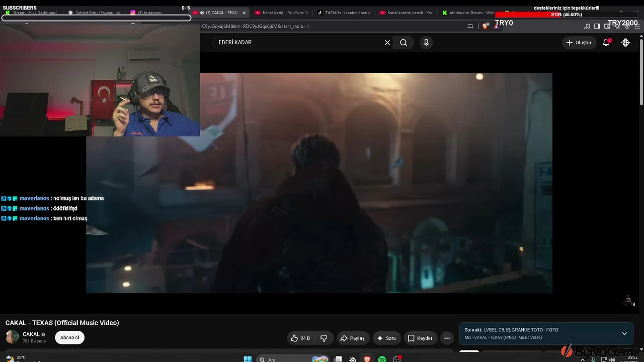Toggle the browser sidebar panel icon

click(597, 26)
